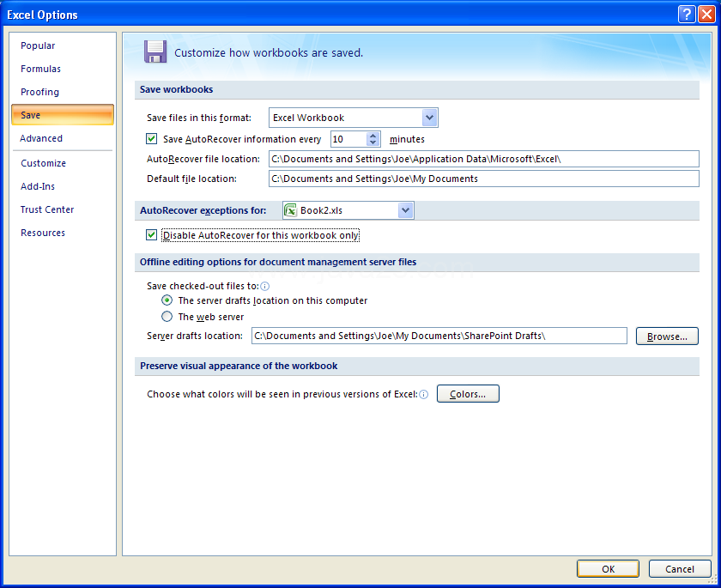The height and width of the screenshot is (588, 721).
Task: Open the Save files in this format dropdown
Action: [429, 118]
